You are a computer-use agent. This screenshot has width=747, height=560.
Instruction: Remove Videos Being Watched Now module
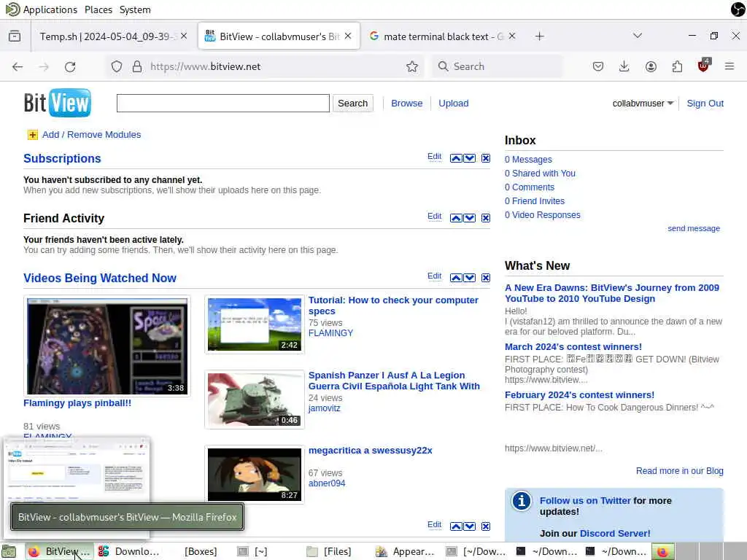(485, 278)
